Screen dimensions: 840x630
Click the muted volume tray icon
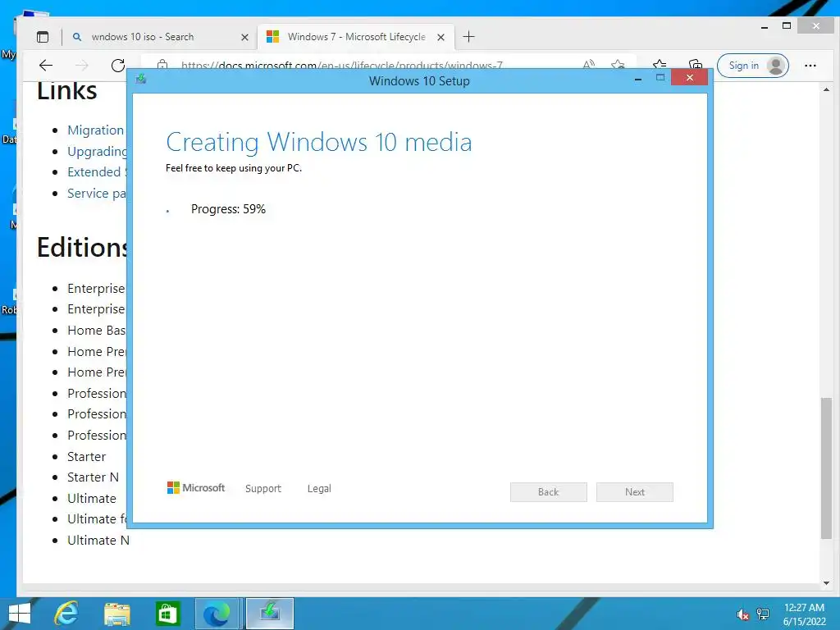click(742, 614)
